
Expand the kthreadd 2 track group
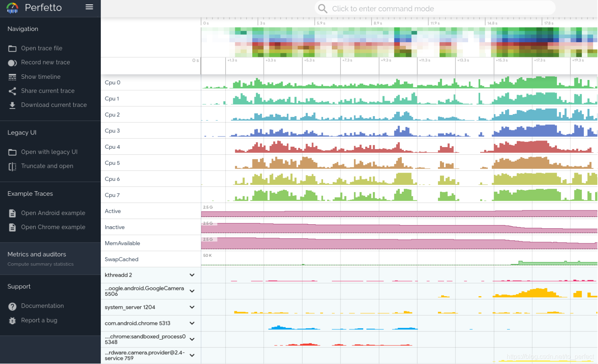192,275
